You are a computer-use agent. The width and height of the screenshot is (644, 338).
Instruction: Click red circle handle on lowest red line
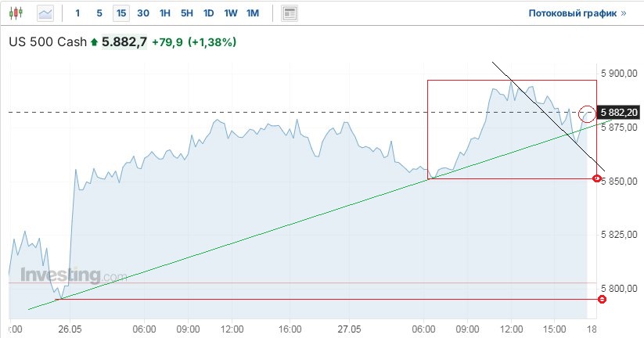tap(601, 300)
